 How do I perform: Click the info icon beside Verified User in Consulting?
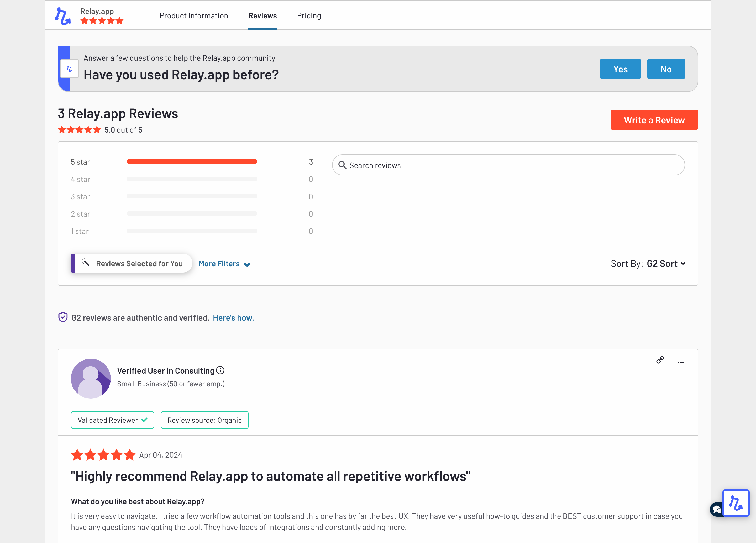220,370
